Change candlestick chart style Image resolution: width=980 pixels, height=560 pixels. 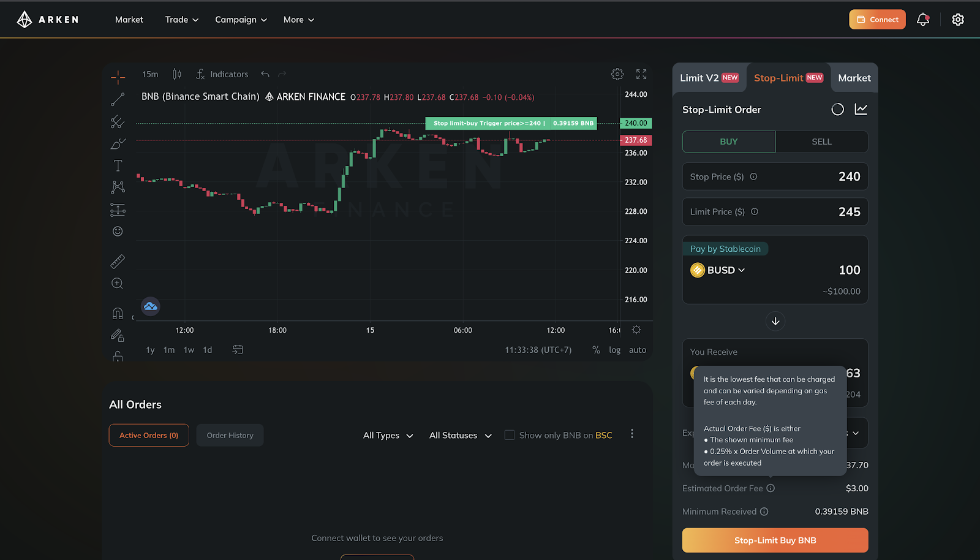point(176,74)
